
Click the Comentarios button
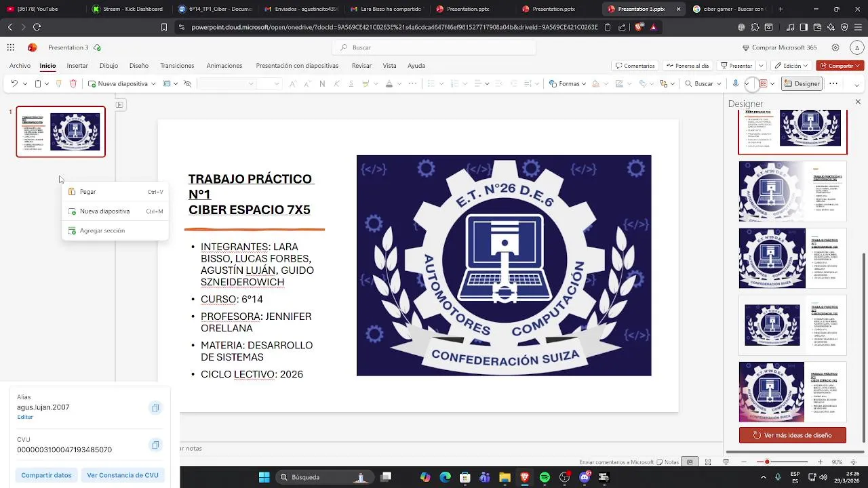(633, 66)
